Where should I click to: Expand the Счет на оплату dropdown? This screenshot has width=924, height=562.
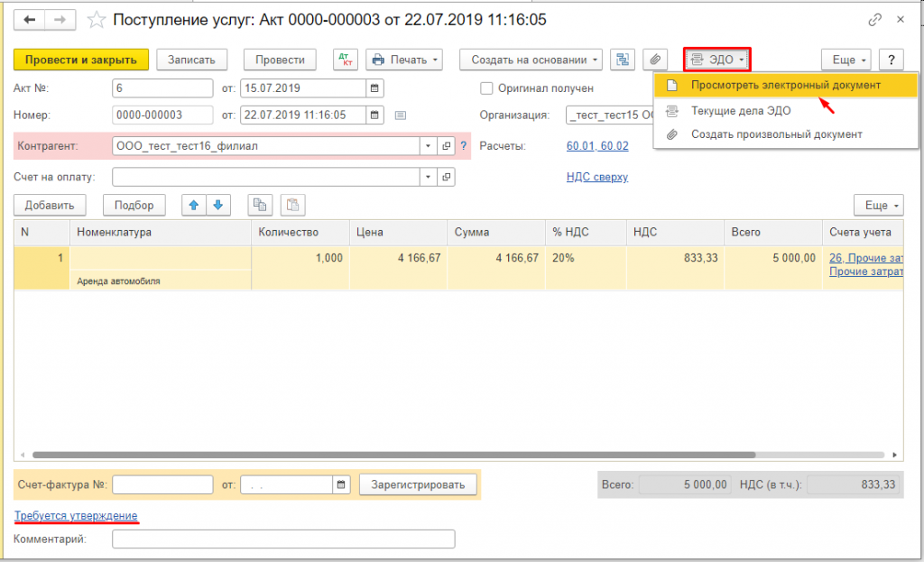(x=428, y=177)
